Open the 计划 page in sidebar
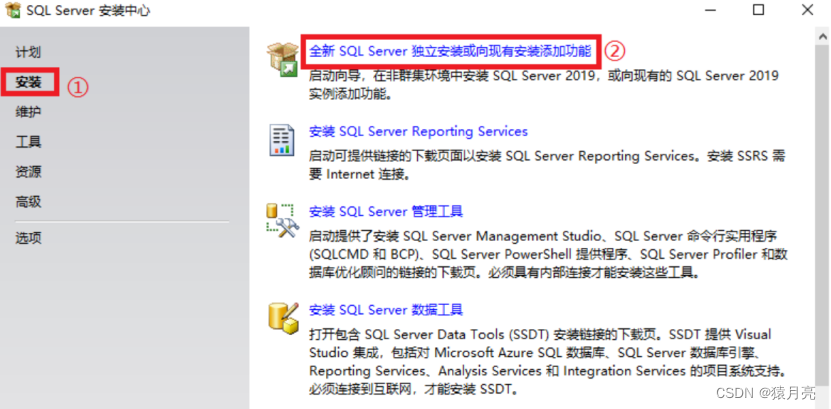Screen dimensions: 831x409 (28, 52)
